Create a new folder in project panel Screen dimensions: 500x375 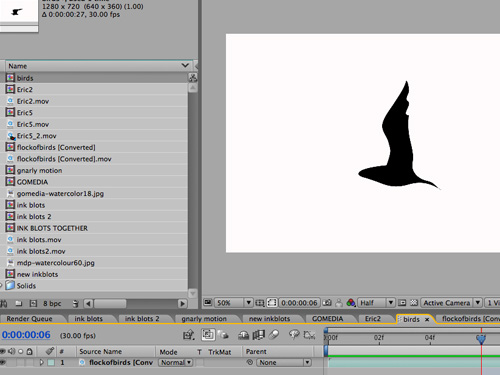pyautogui.click(x=19, y=303)
